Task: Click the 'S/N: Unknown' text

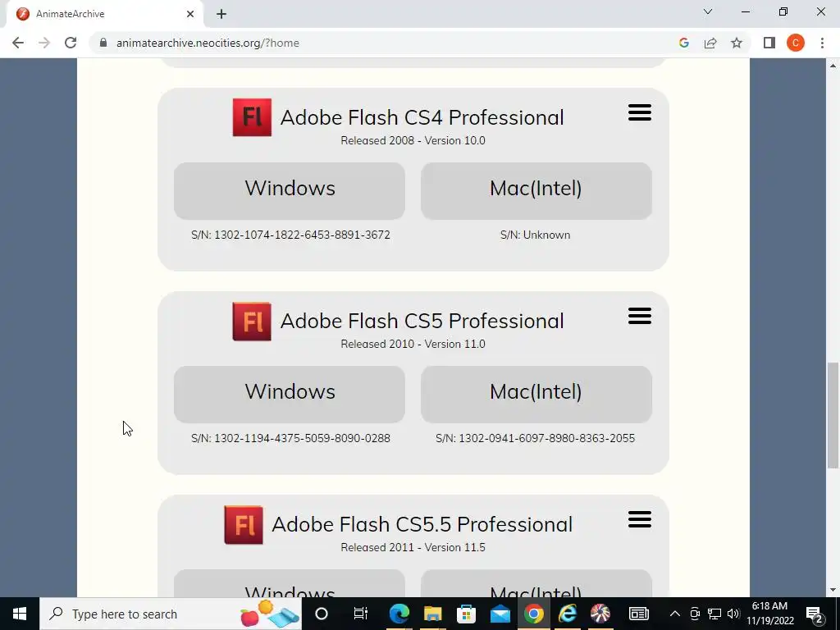Action: [535, 235]
